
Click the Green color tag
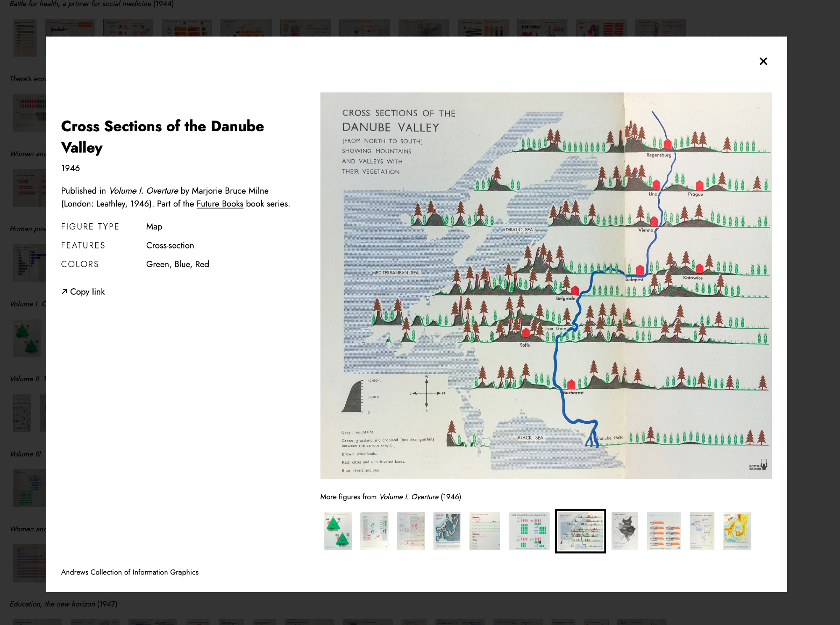point(157,264)
